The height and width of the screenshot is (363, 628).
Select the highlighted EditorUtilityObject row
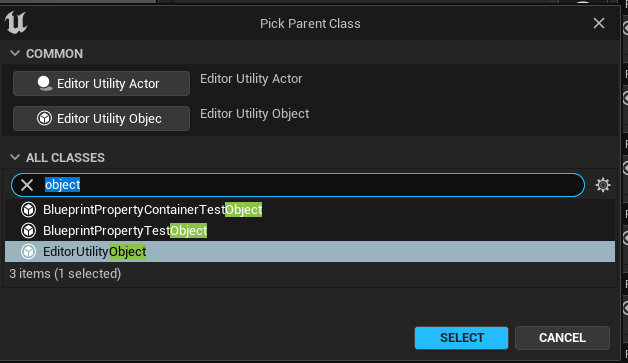(310, 252)
